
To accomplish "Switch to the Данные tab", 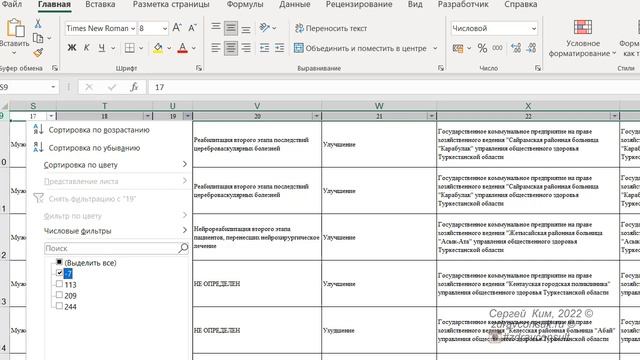I will pyautogui.click(x=295, y=4).
